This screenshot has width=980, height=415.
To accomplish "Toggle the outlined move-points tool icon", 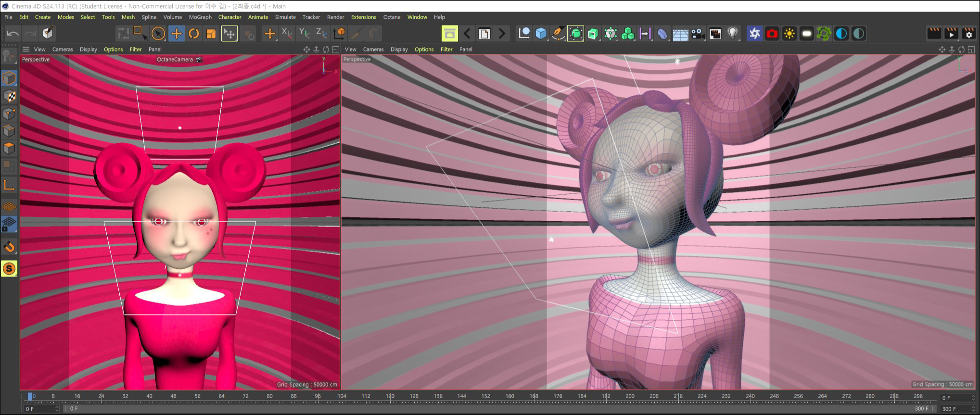I will (229, 33).
